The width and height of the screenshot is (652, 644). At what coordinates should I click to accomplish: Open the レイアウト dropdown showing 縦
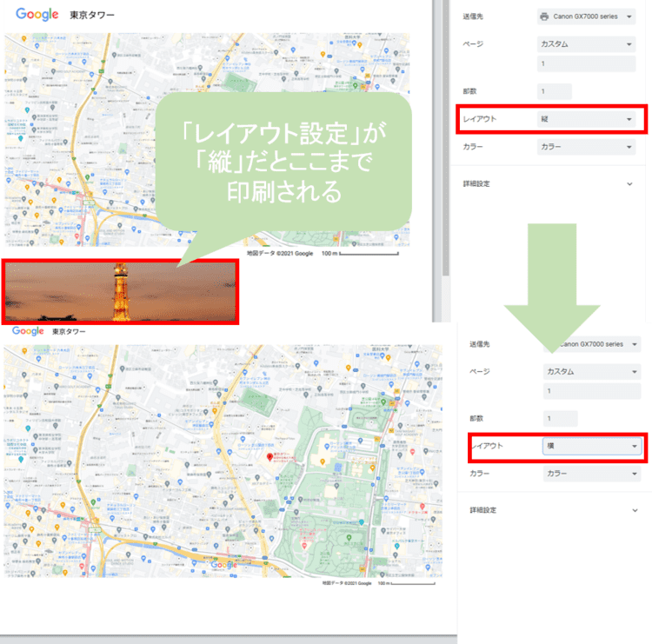(x=586, y=119)
